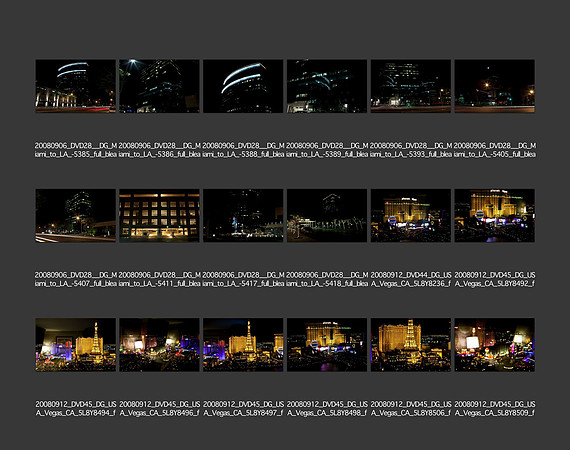Screen dimensions: 570x450
Task: Open the 5L8Y8509 blurred lights thumbnail
Action: click(x=494, y=345)
